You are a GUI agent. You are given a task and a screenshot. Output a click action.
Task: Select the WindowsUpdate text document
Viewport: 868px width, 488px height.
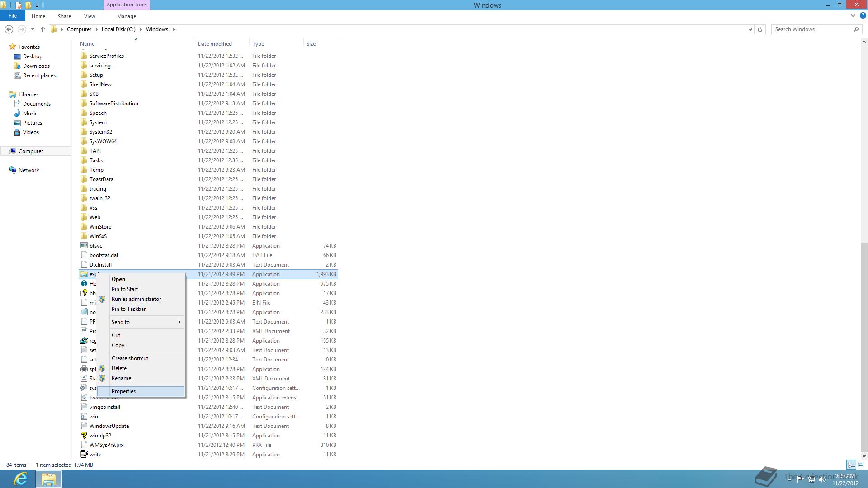109,426
